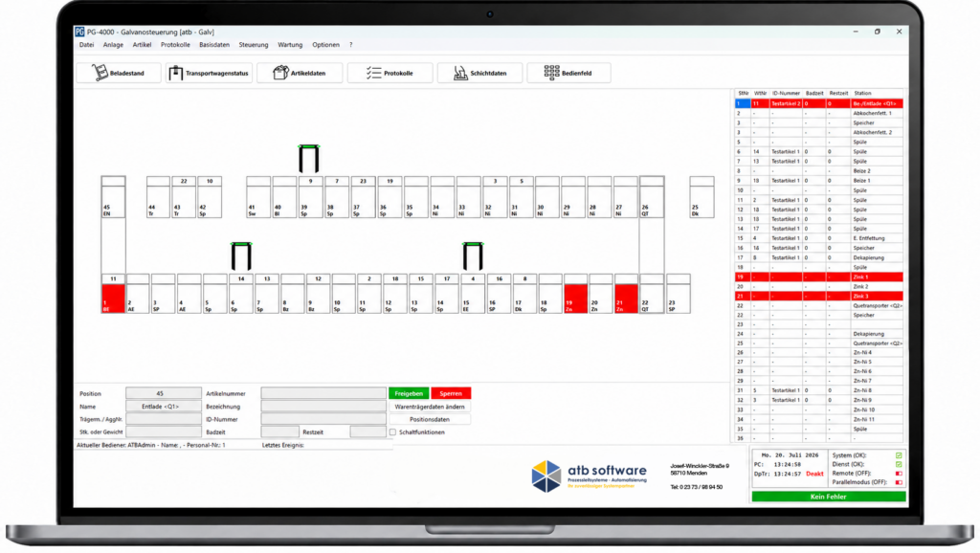The width and height of the screenshot is (980, 553).
Task: Open the Wartung menu
Action: [x=290, y=45]
